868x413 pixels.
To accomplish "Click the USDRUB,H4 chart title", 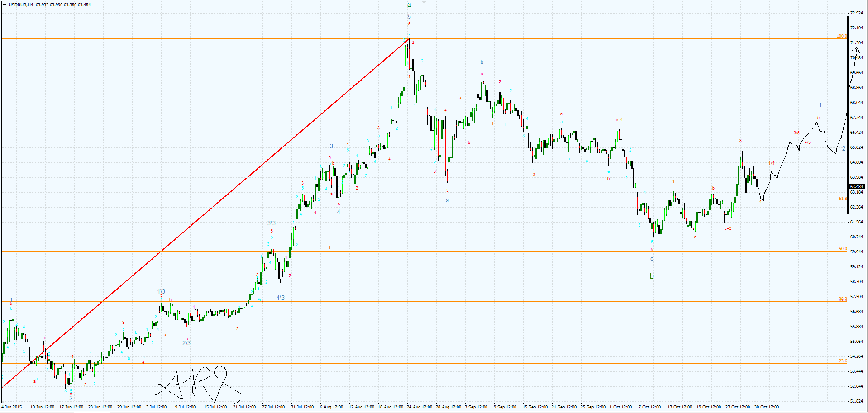I will tap(21, 5).
